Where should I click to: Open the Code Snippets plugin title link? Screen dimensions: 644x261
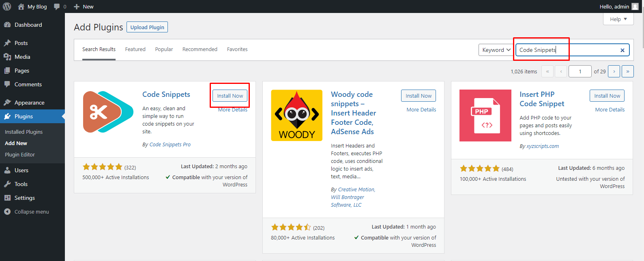[166, 94]
